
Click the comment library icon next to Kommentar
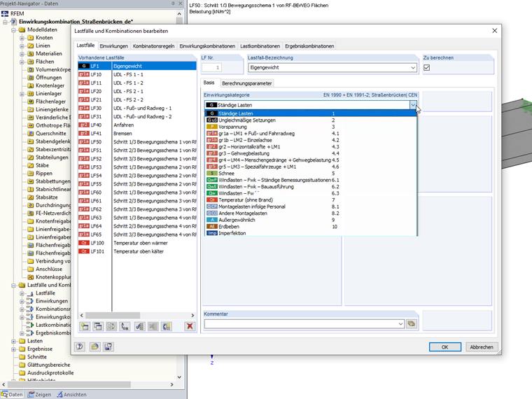[412, 323]
